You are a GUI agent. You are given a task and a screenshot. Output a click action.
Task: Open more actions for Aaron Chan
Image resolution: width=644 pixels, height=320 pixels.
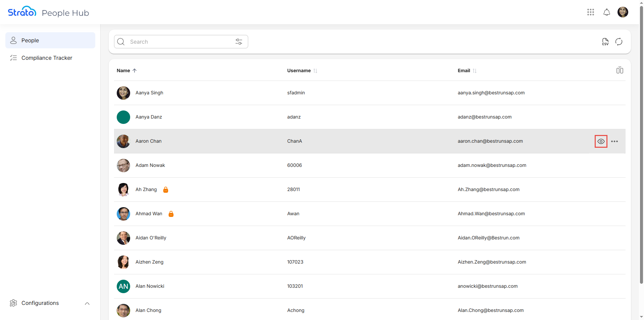(614, 141)
